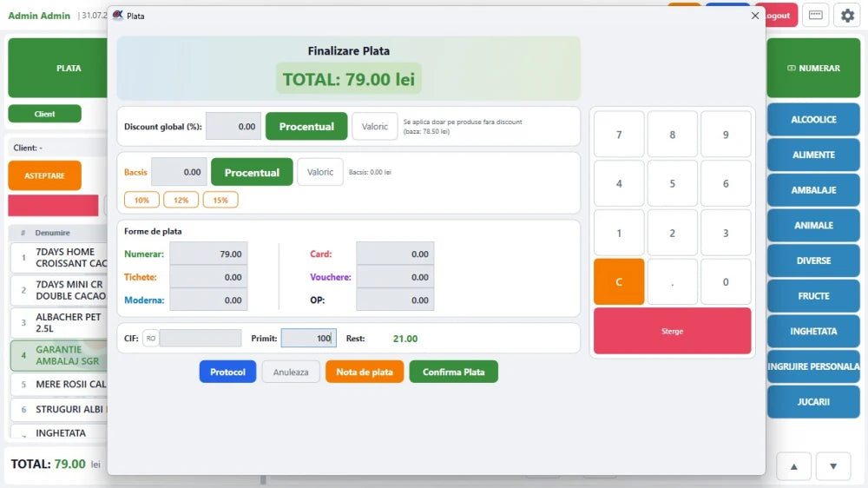Click the NUMERAR cash button
This screenshot has height=488, width=868.
coord(813,68)
